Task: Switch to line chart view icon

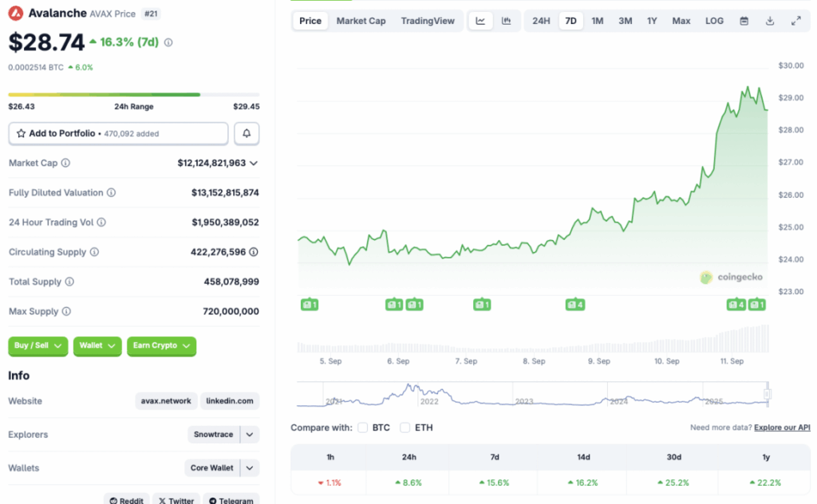Action: pyautogui.click(x=480, y=21)
